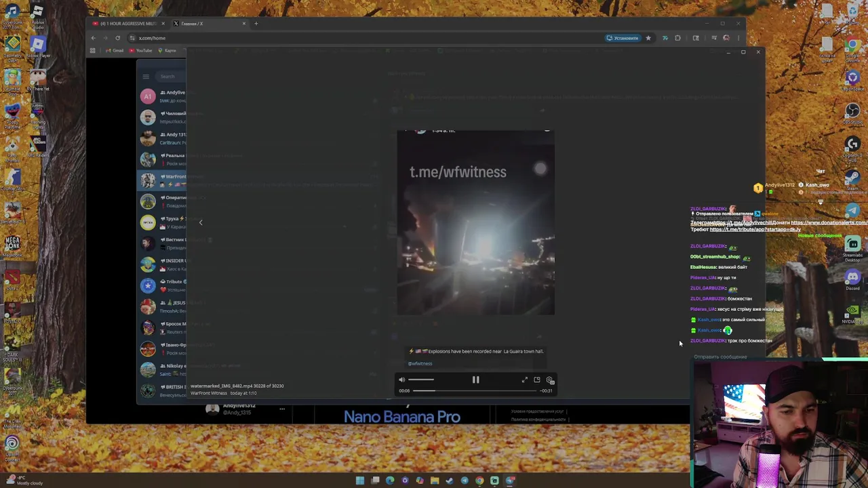Adjust the video volume slider
Image resolution: width=868 pixels, height=488 pixels.
421,380
